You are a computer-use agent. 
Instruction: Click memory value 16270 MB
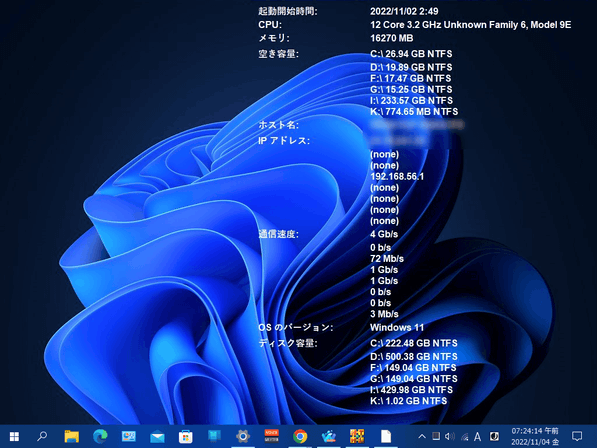click(391, 38)
